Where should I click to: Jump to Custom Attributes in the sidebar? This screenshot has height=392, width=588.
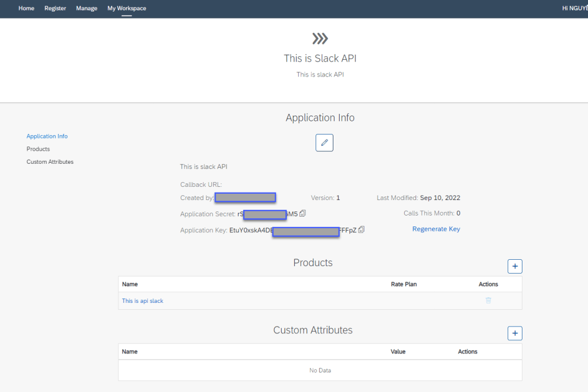(x=50, y=162)
